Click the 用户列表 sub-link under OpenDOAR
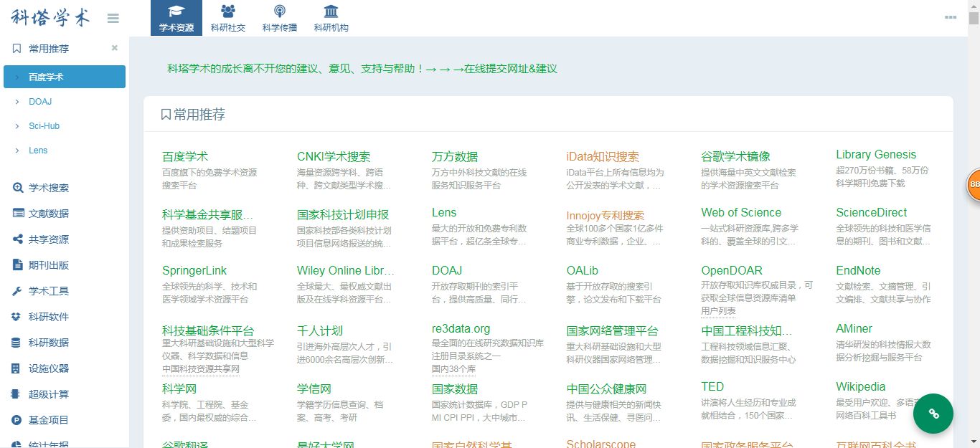This screenshot has height=448, width=980. coord(718,311)
